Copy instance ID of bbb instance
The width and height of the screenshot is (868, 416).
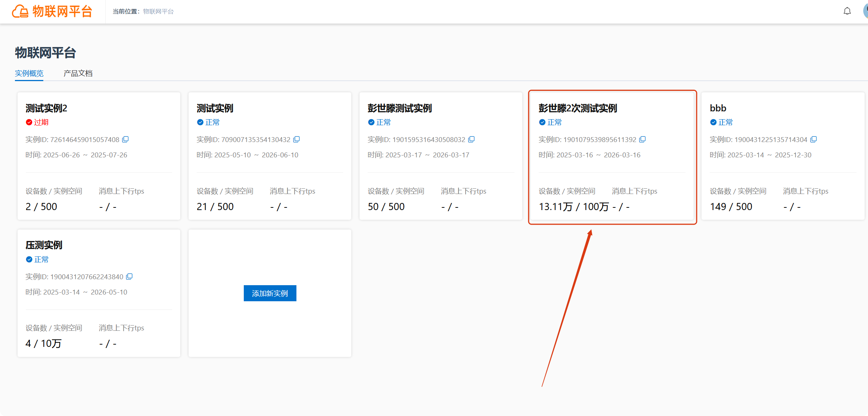813,139
